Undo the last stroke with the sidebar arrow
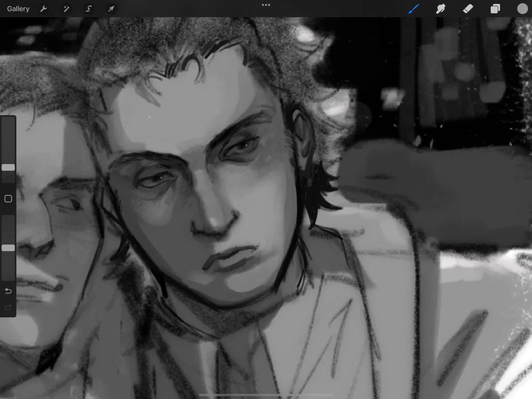The width and height of the screenshot is (532, 399). point(8,291)
